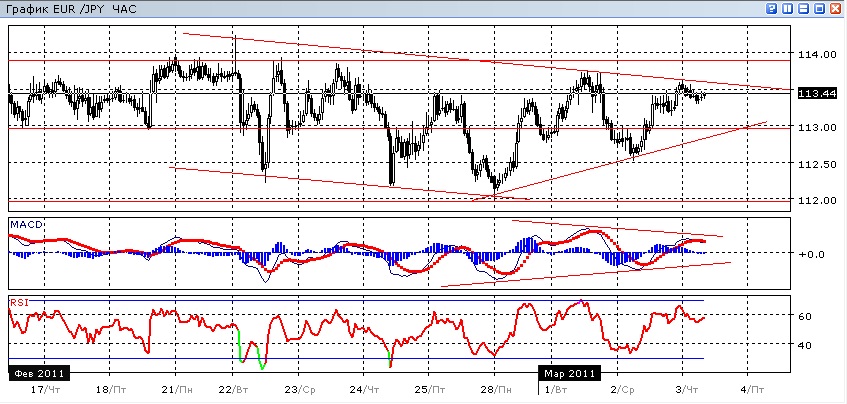Select the date label 18/Пт
Viewport: 847px width, 404px height.
click(110, 389)
